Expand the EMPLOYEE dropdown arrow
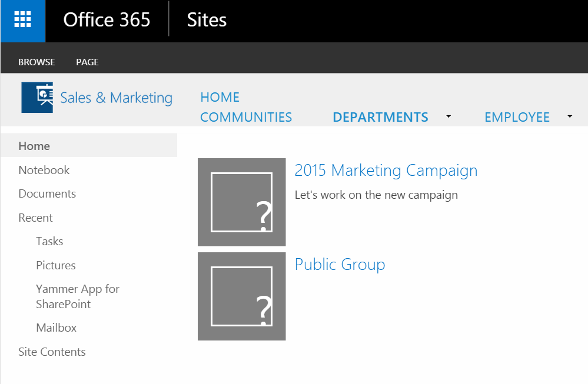Screen dimensions: 588x384 (x=570, y=116)
